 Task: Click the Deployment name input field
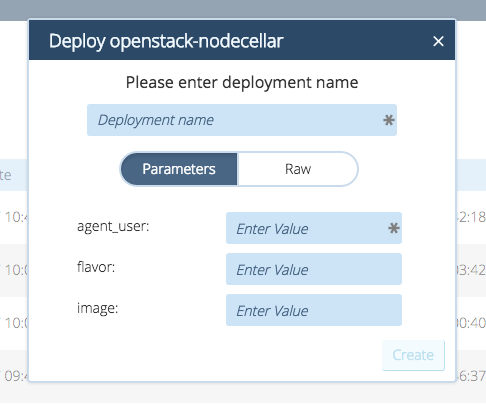click(x=242, y=120)
